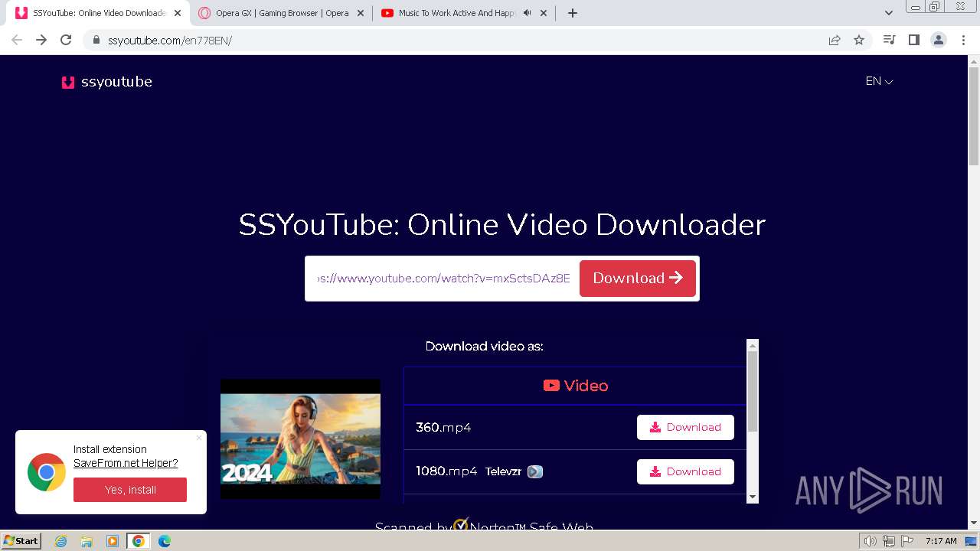Image resolution: width=980 pixels, height=551 pixels.
Task: Install extension with Yes, install button
Action: pyautogui.click(x=130, y=490)
